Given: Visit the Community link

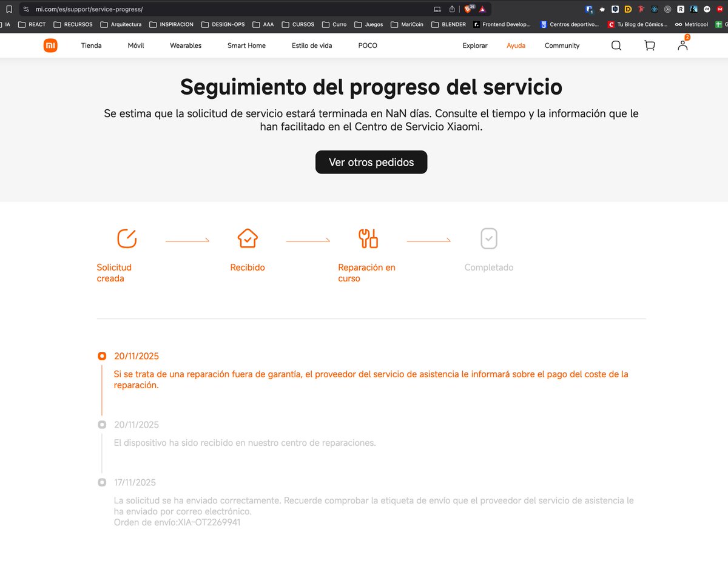Looking at the screenshot, I should (x=562, y=45).
